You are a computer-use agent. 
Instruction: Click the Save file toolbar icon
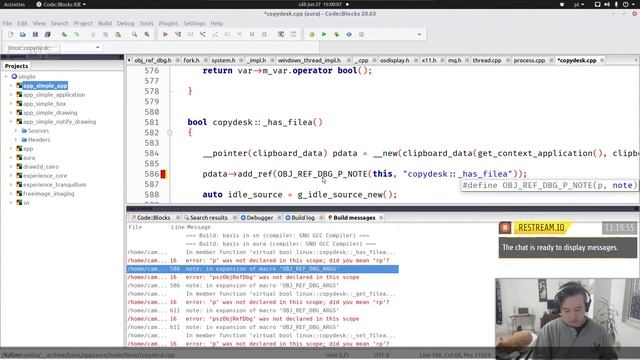pos(36,35)
